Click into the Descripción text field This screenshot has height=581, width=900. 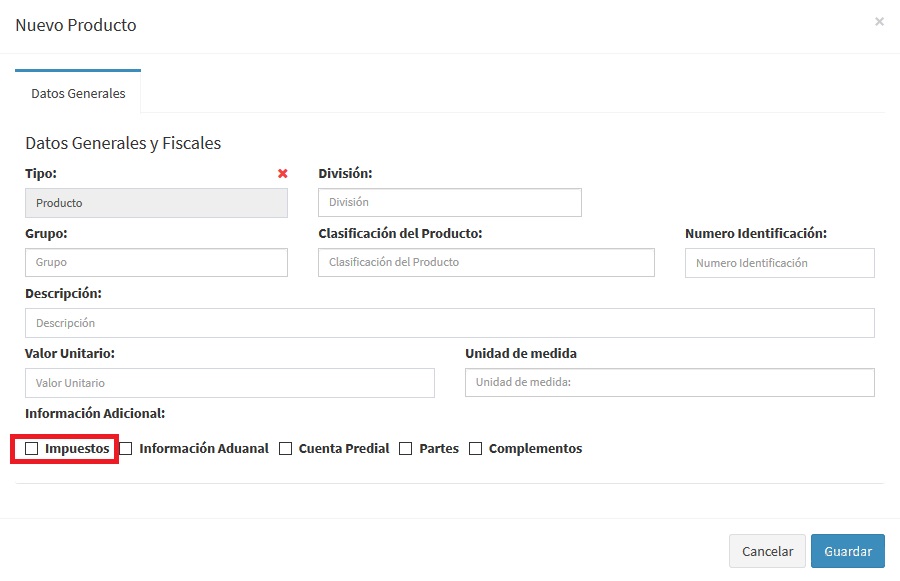449,323
